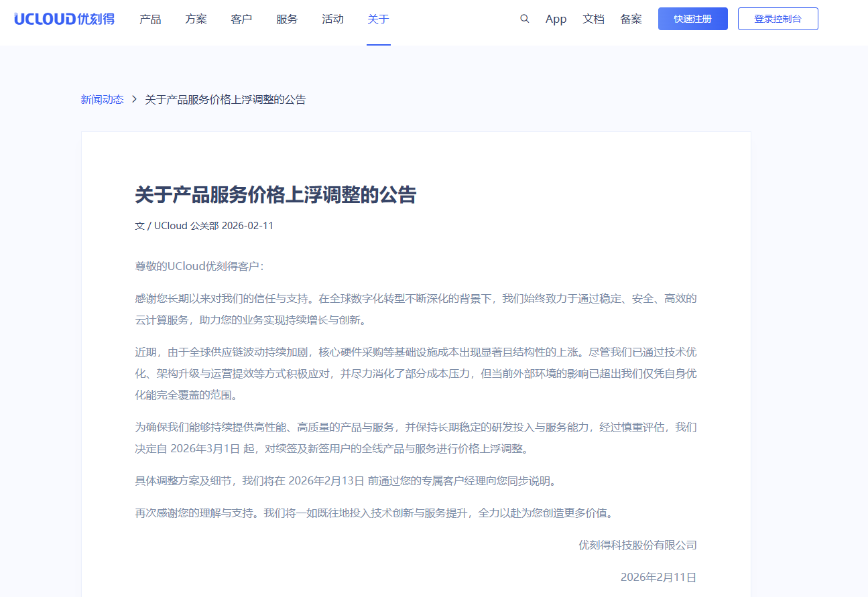Click the company signature 优刻得科技股份有限公司
The image size is (868, 597).
pyautogui.click(x=636, y=545)
